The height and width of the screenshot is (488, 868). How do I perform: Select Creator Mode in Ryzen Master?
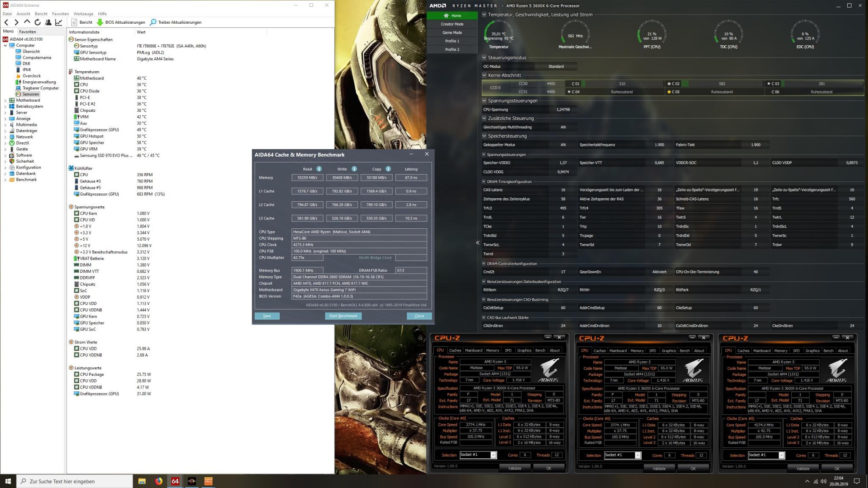click(x=452, y=24)
